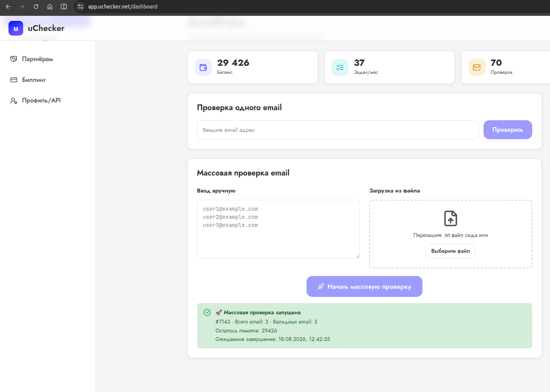Click the Проверка одного email heading
Image resolution: width=550 pixels, height=392 pixels.
(239, 107)
